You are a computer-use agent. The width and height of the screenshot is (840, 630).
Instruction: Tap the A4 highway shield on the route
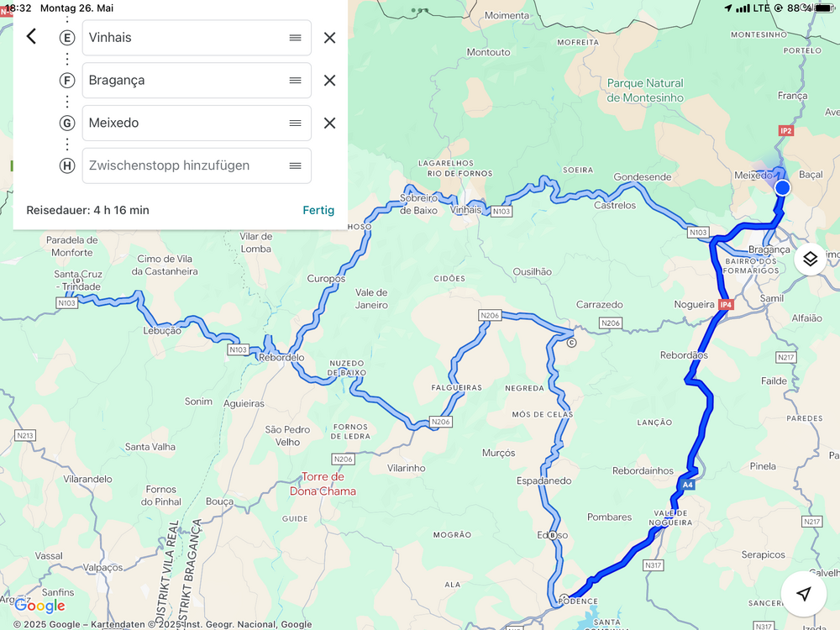click(687, 485)
